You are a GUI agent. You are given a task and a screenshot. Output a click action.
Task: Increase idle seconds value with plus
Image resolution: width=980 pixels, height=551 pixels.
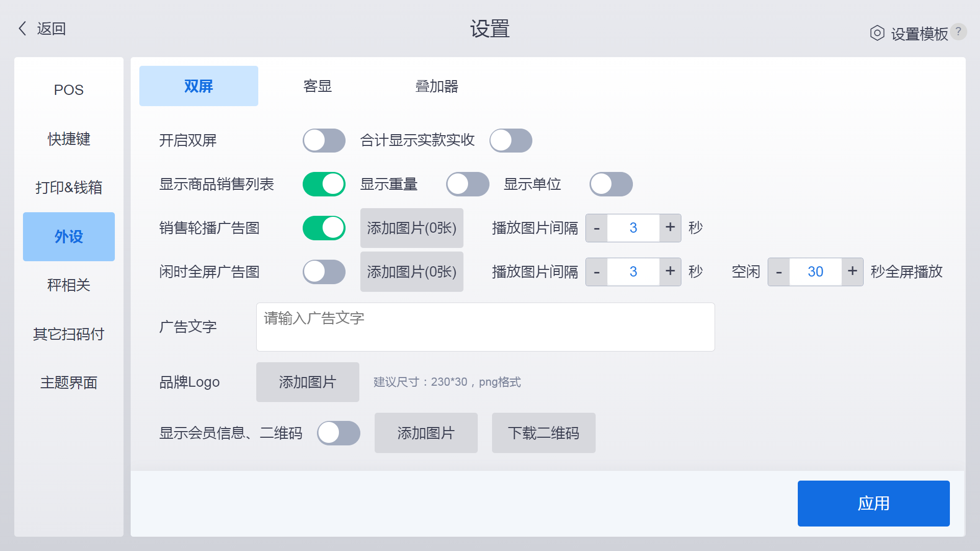(x=852, y=272)
